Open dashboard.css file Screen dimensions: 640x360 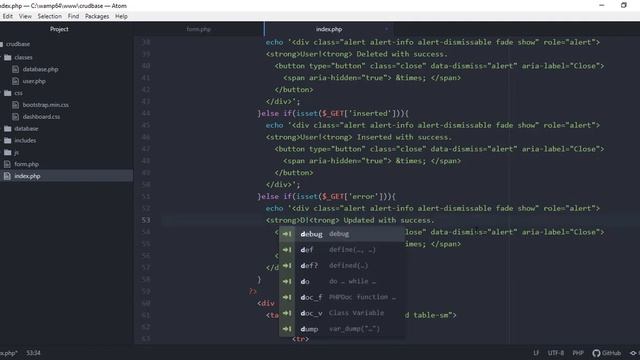(41, 117)
